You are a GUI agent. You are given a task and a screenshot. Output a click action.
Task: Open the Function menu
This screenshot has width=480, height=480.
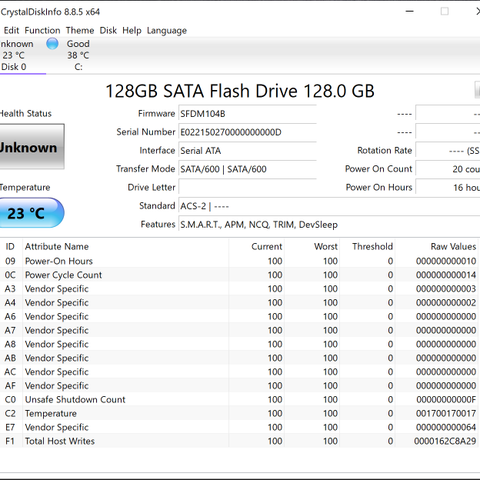pos(42,30)
